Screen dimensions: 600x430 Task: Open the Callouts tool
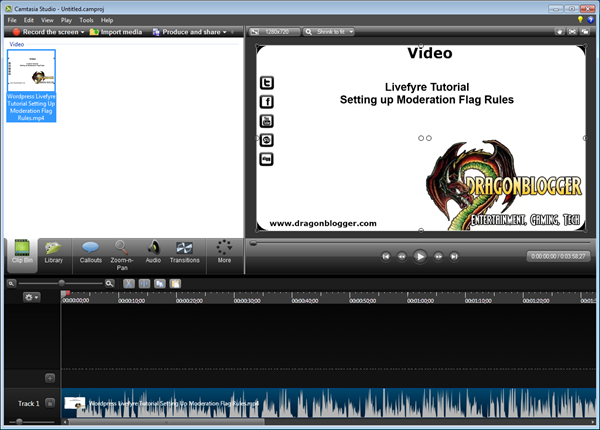click(91, 252)
